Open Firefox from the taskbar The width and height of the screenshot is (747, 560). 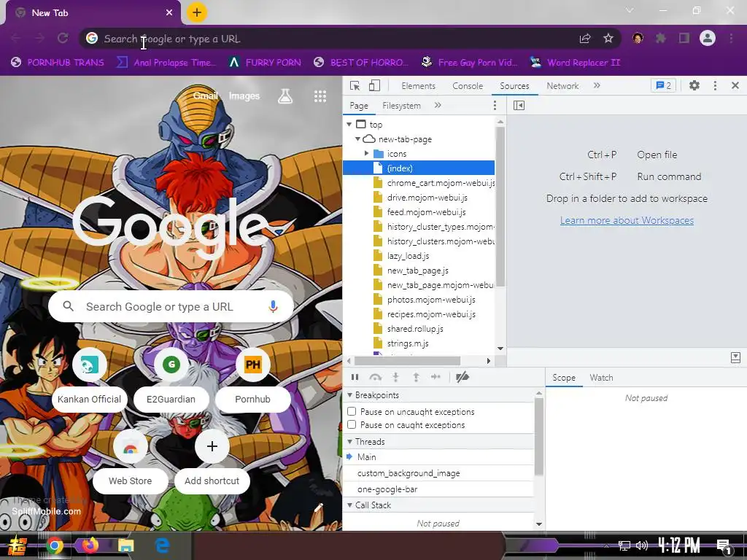pyautogui.click(x=90, y=545)
